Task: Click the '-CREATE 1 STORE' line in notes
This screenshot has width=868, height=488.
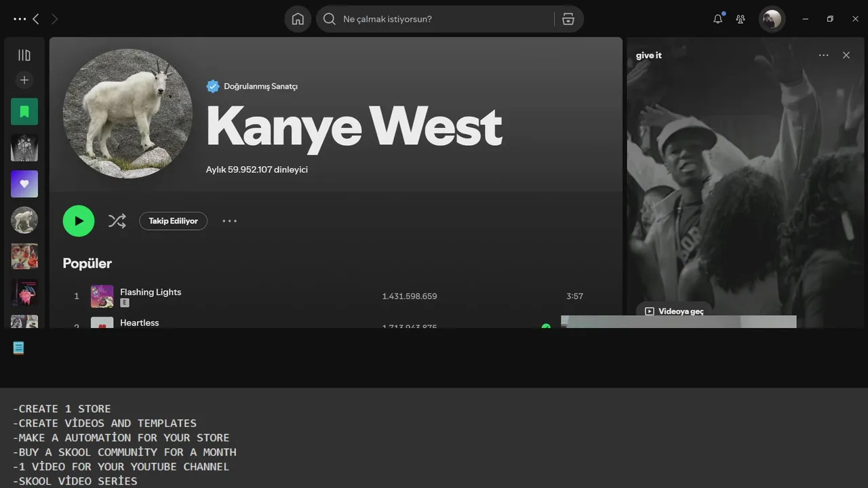Action: tap(62, 409)
